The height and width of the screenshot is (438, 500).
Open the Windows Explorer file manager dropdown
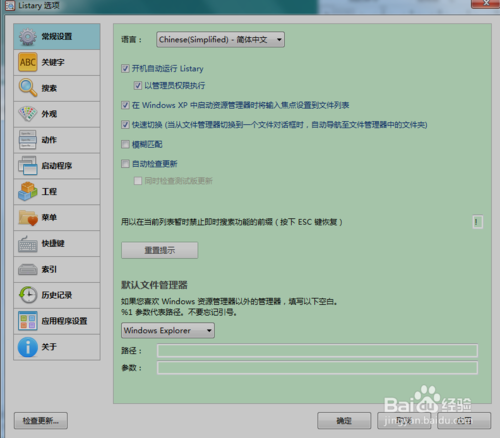(168, 330)
